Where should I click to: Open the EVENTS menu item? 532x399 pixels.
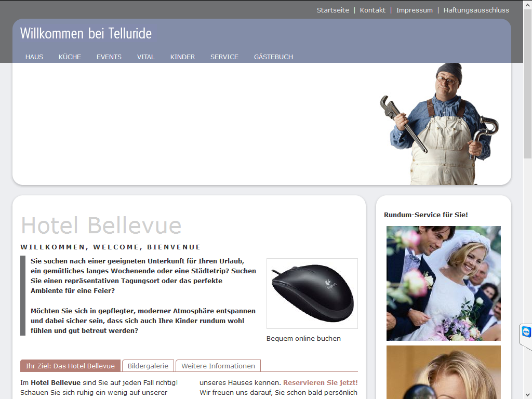(109, 57)
